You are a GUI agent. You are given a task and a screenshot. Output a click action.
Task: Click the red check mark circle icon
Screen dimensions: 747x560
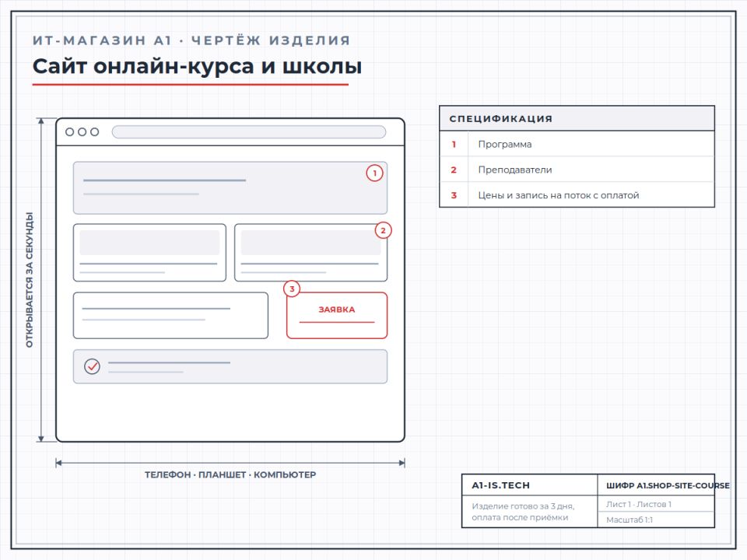tap(92, 366)
